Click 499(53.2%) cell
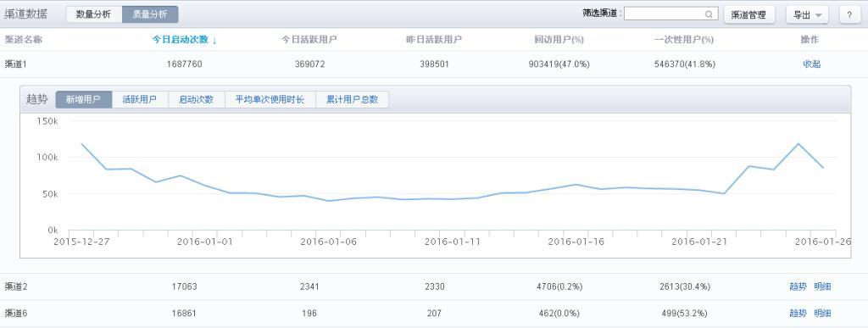Image resolution: width=868 pixels, height=328 pixels. click(684, 313)
